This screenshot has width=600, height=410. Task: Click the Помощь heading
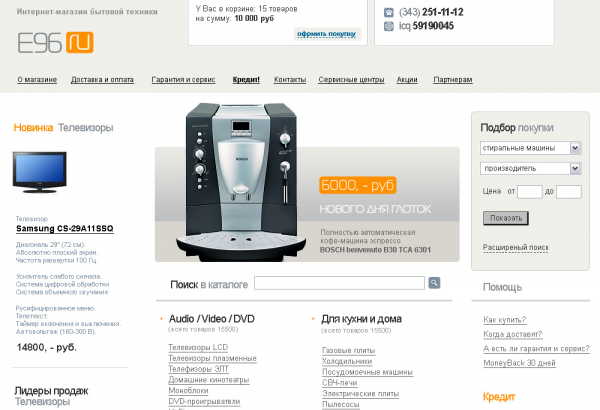(x=502, y=287)
